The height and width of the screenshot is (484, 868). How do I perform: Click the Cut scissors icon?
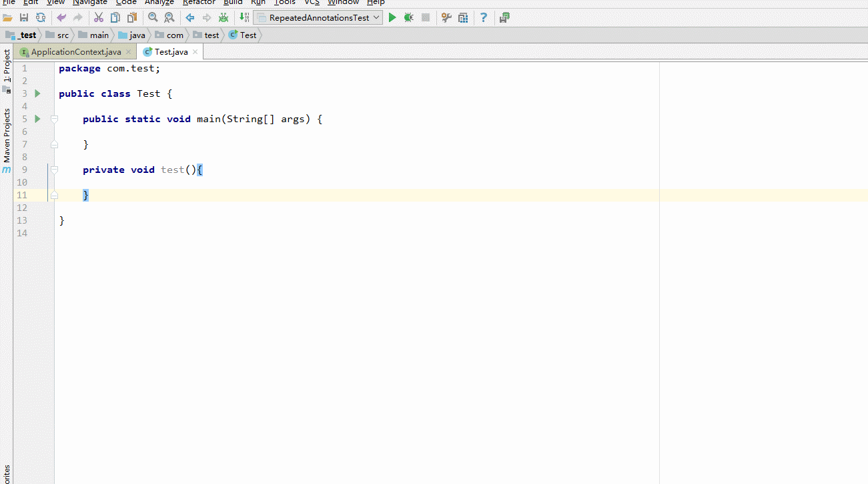[x=99, y=18]
